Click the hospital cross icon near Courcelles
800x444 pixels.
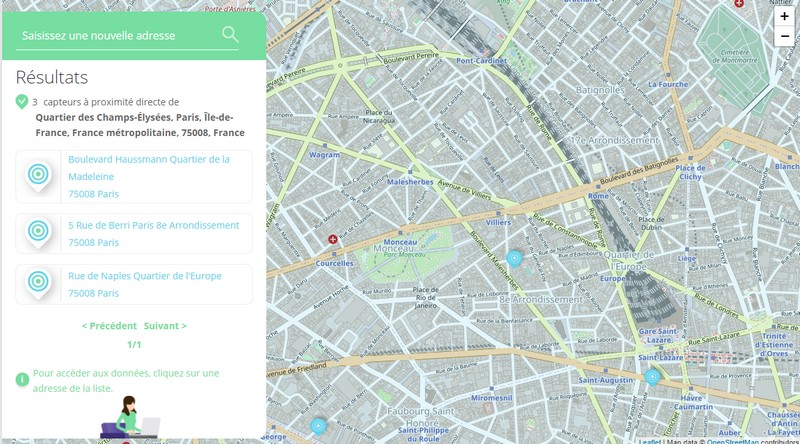click(333, 239)
